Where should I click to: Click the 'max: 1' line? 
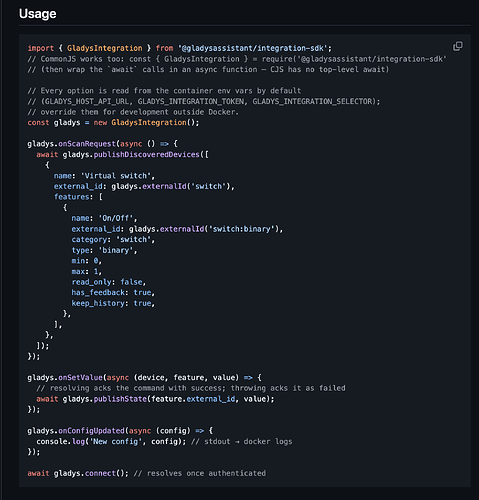(87, 271)
